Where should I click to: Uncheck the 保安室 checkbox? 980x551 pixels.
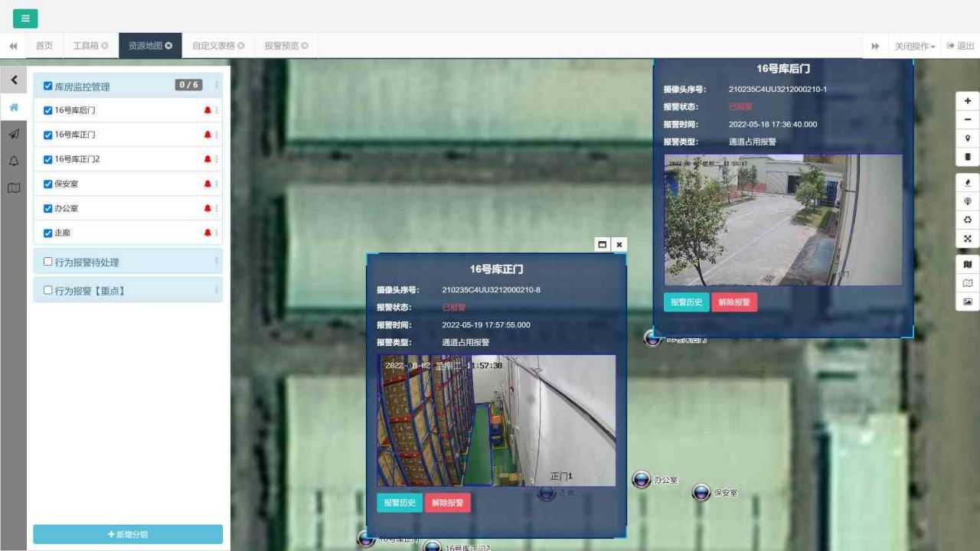pyautogui.click(x=48, y=184)
